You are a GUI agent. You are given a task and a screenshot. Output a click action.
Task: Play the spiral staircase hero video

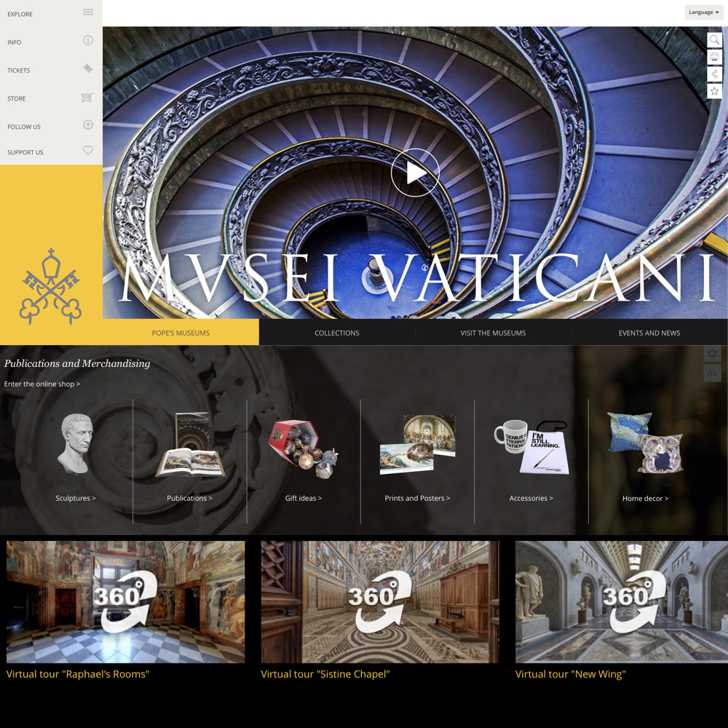click(x=415, y=173)
